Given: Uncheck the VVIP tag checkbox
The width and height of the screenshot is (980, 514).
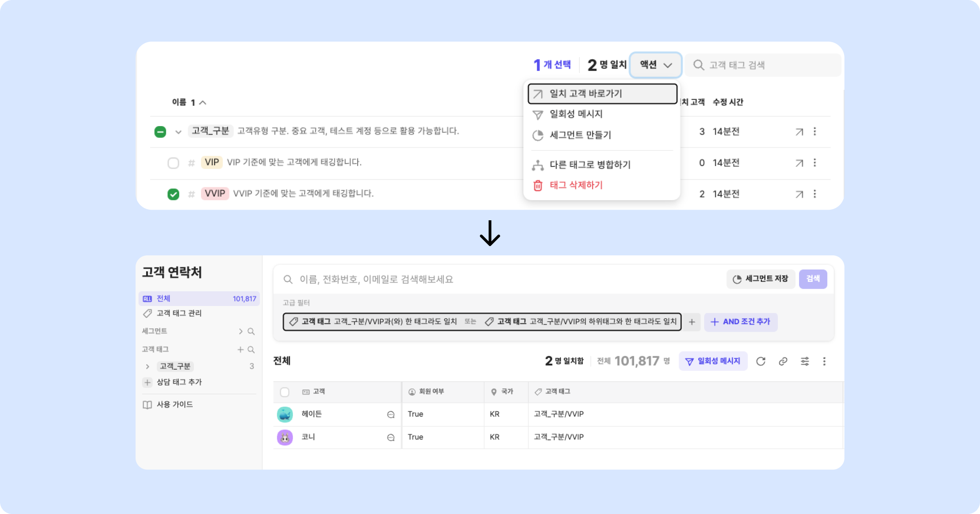Looking at the screenshot, I should click(173, 194).
